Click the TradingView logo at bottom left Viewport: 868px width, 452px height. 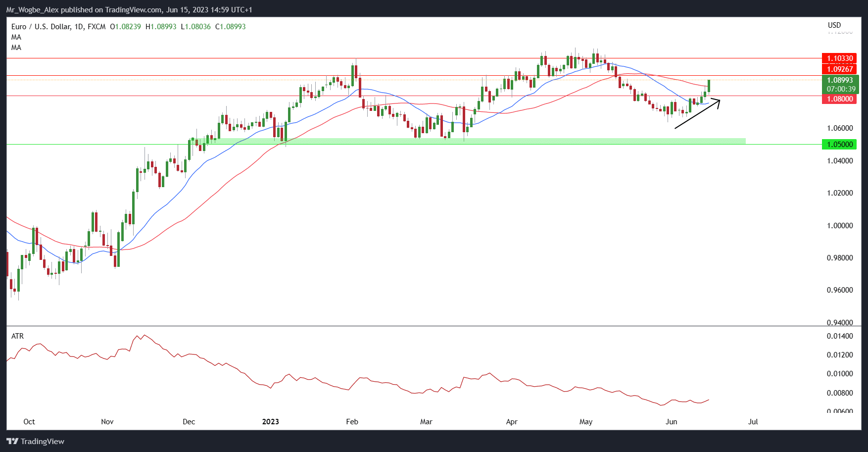[x=35, y=441]
